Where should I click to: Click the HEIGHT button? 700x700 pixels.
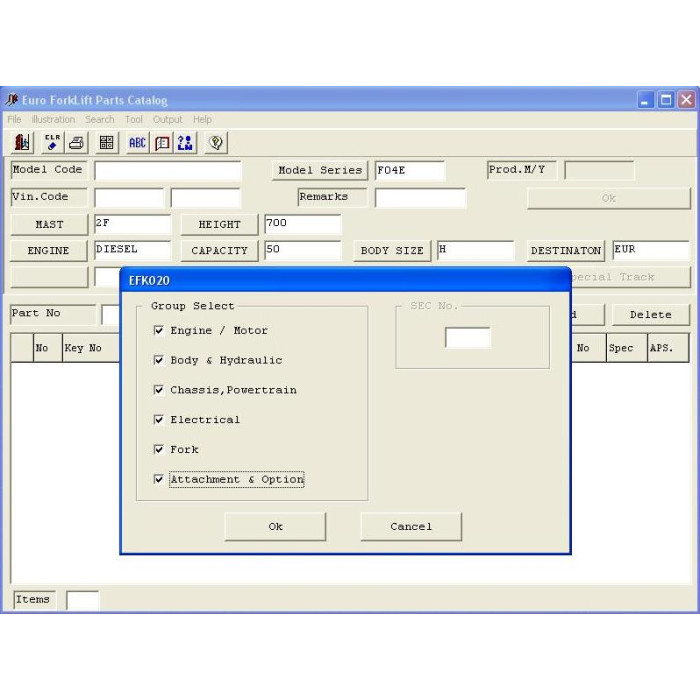click(219, 225)
